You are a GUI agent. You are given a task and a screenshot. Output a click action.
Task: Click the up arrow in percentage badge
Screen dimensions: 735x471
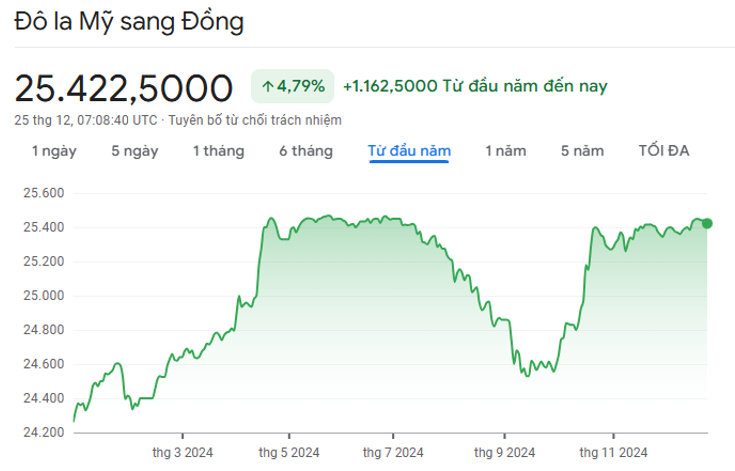pos(268,87)
